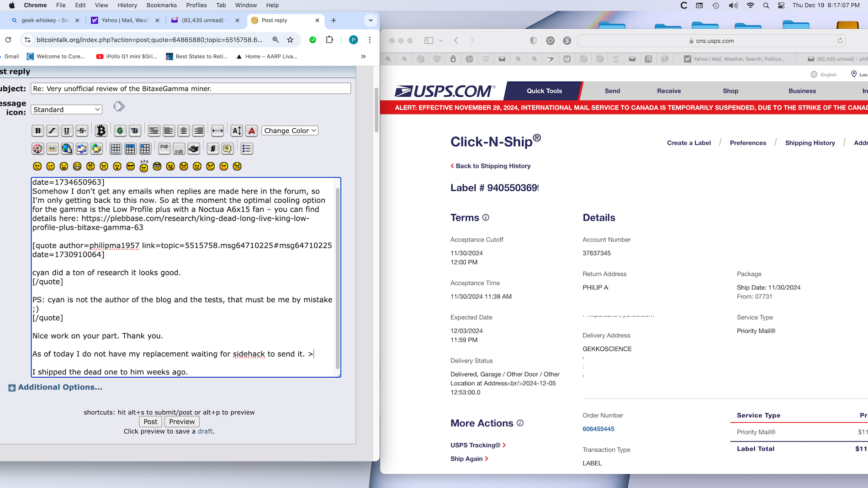Open Wi-Fi status menu
The height and width of the screenshot is (488, 868).
(750, 5)
